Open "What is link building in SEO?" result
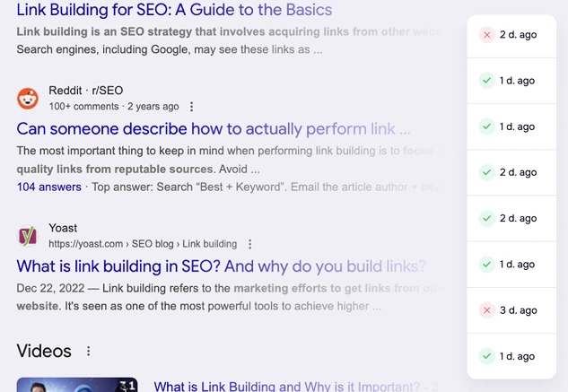The width and height of the screenshot is (568, 392). (x=221, y=266)
